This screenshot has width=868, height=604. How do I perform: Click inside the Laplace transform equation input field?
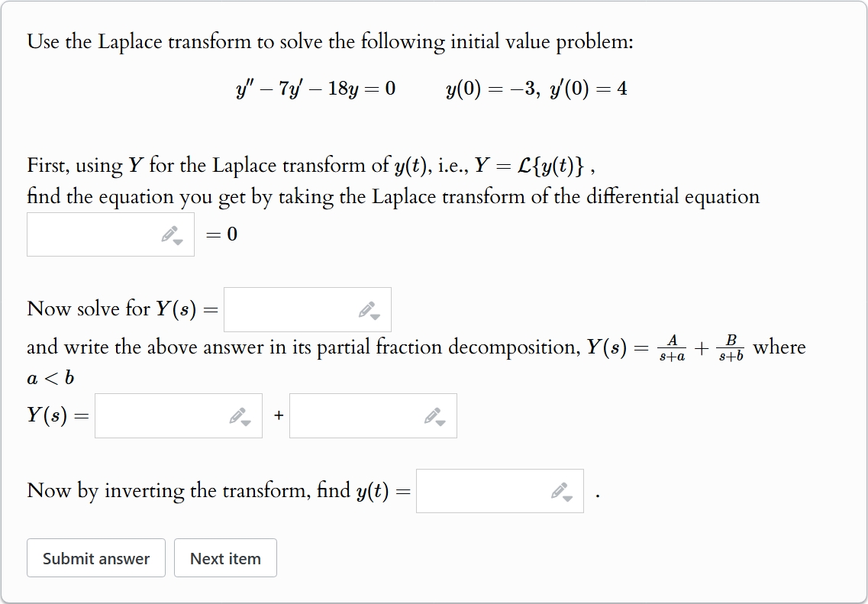(x=92, y=234)
